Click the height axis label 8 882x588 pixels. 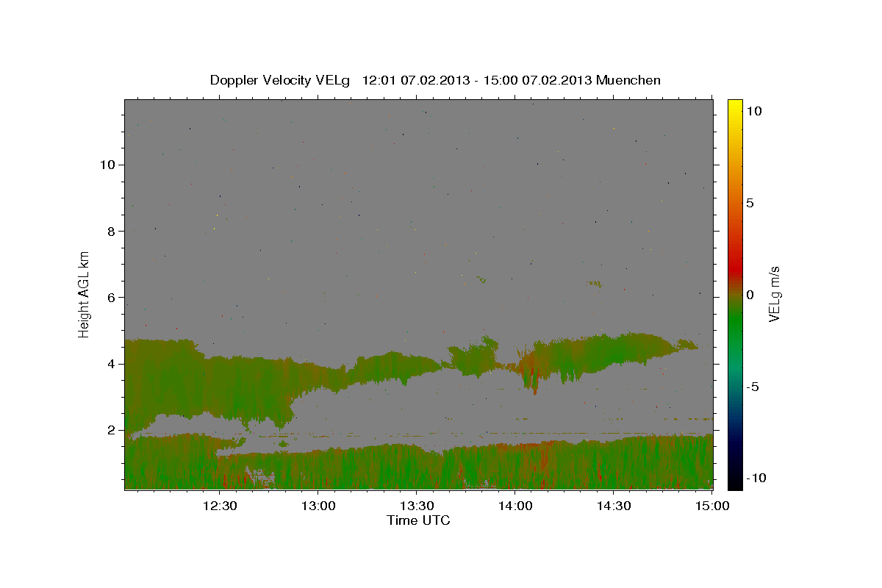[x=112, y=231]
